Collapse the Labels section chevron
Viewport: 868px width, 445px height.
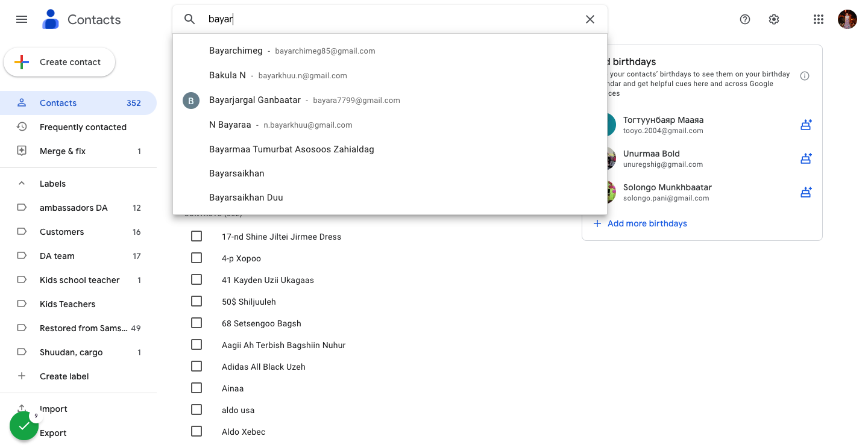[x=22, y=184]
